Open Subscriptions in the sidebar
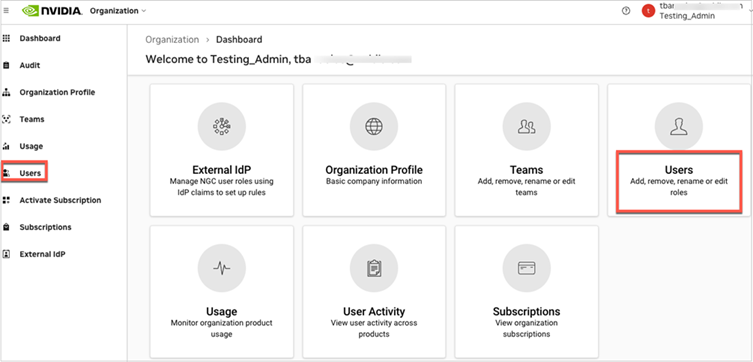This screenshot has width=753, height=362. pos(46,227)
